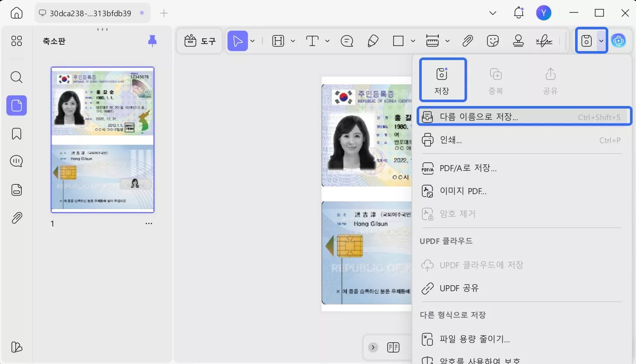This screenshot has height=364, width=636.
Task: Open the UPDF AI assistant
Action: point(619,40)
